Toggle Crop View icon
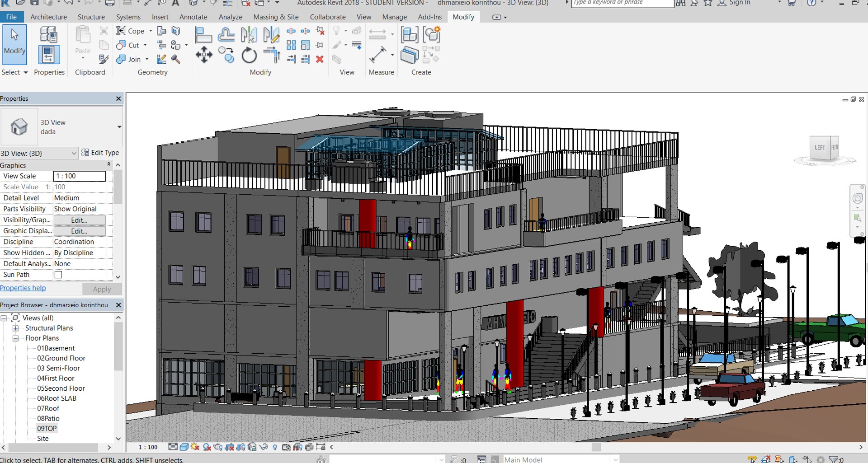Viewport: 868px width, 463px height. (229, 447)
